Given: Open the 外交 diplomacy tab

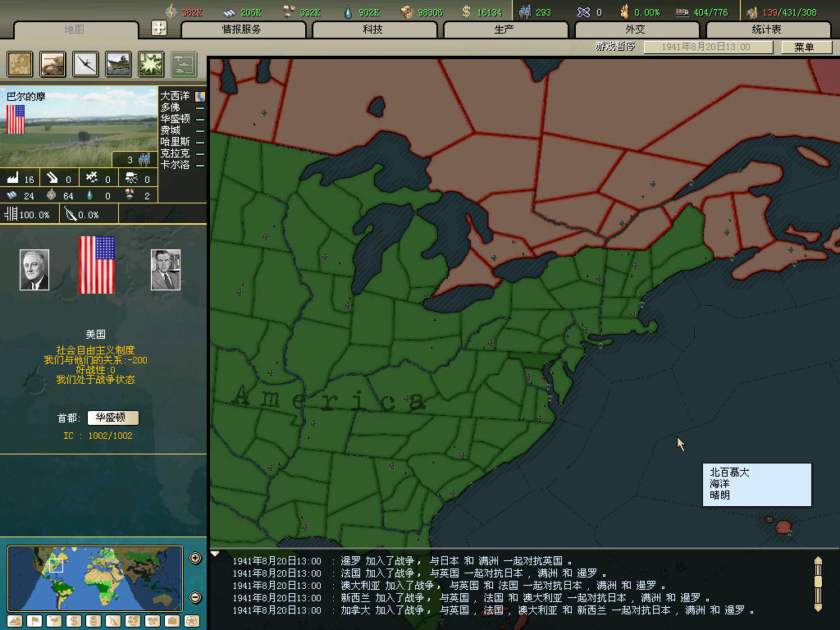Looking at the screenshot, I should coord(636,30).
